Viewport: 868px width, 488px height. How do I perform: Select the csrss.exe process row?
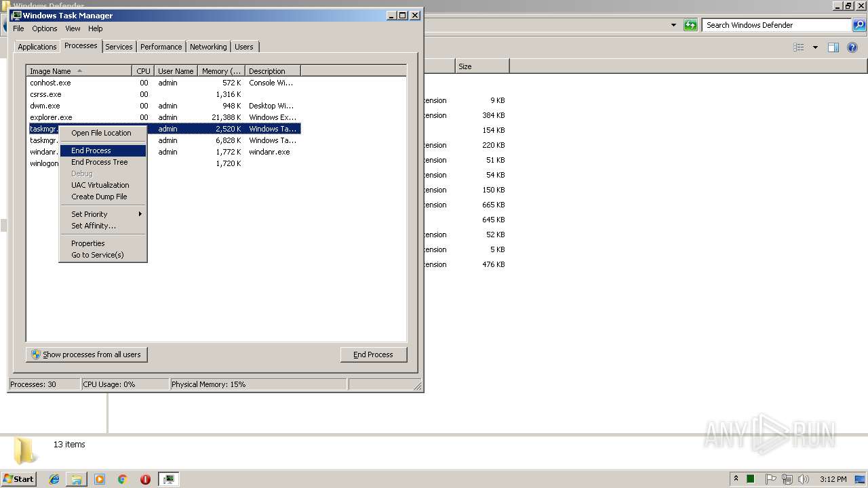coord(163,94)
